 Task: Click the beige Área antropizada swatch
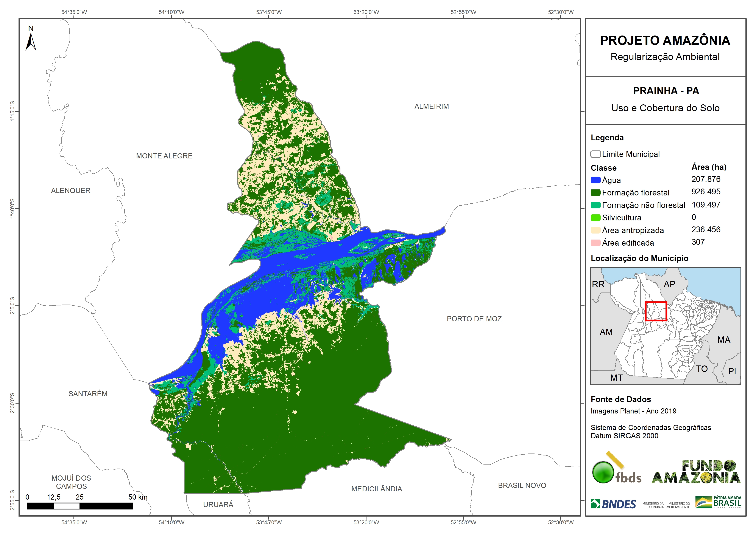(595, 230)
